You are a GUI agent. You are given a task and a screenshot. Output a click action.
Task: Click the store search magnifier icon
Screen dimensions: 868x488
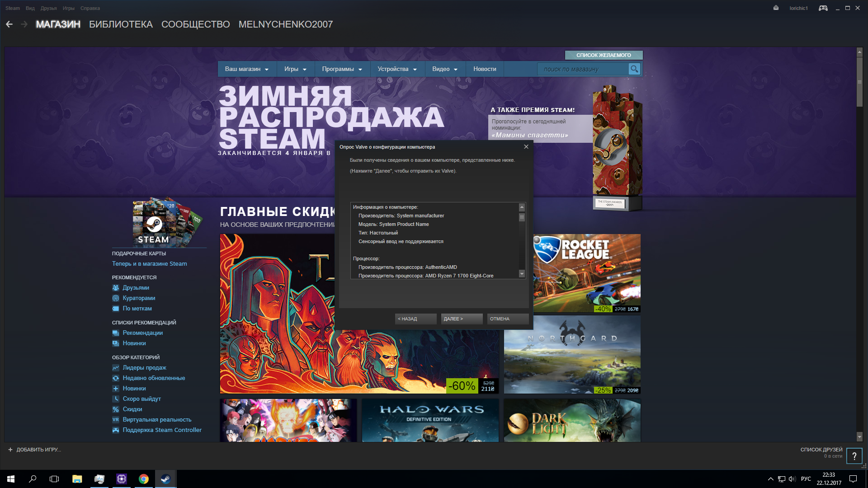(634, 69)
